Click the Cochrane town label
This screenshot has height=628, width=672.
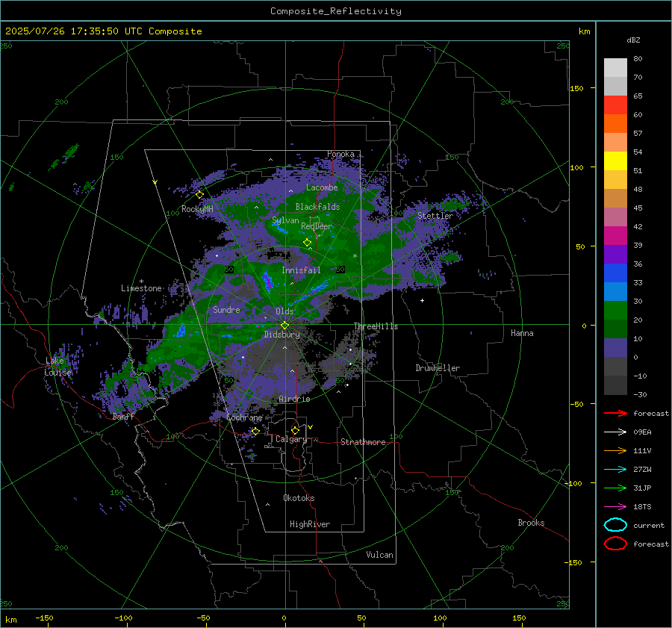[244, 417]
